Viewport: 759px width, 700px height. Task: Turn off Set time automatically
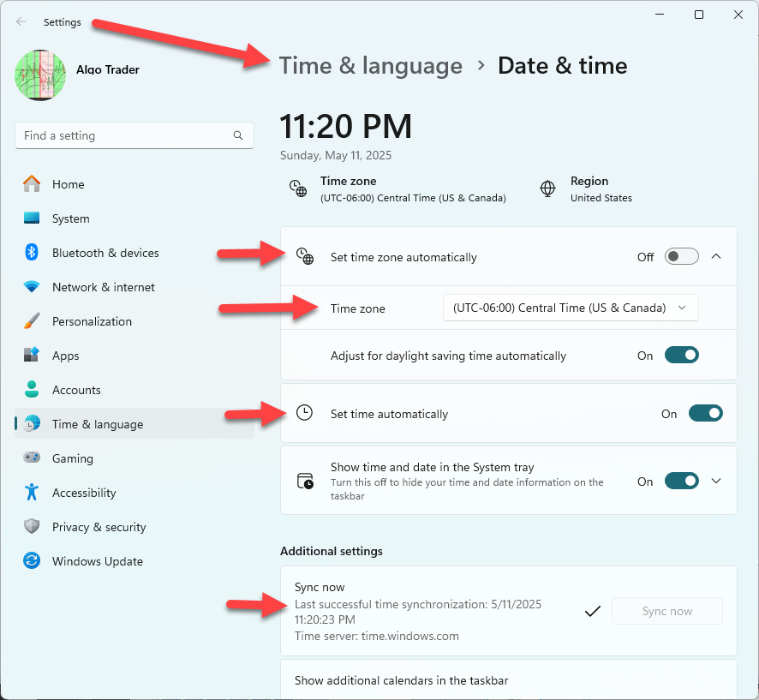pos(705,414)
